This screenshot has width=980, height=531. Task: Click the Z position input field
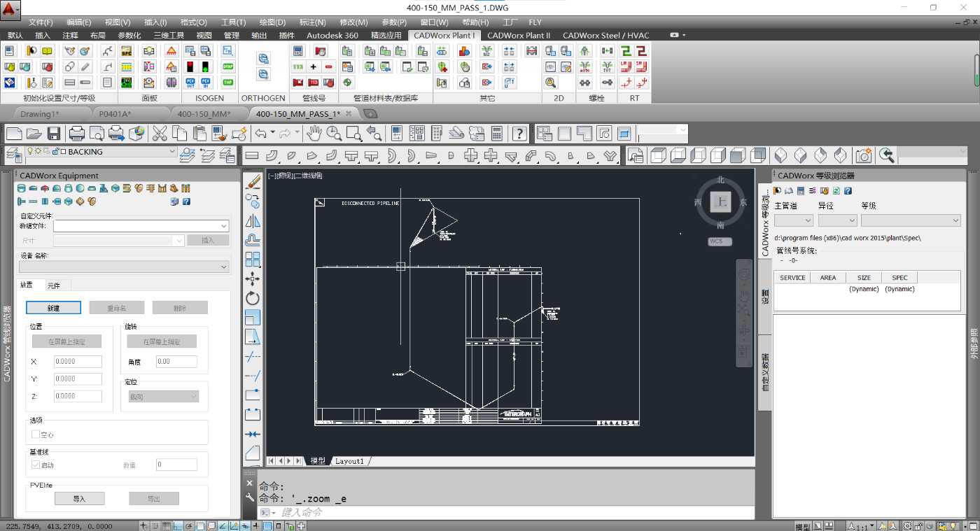click(78, 396)
